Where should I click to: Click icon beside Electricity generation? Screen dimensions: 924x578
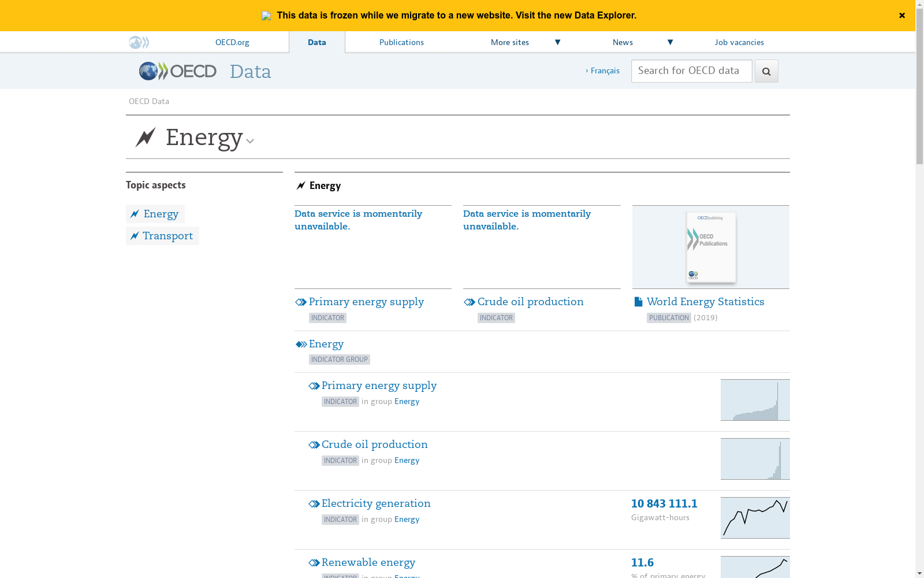[x=314, y=504]
